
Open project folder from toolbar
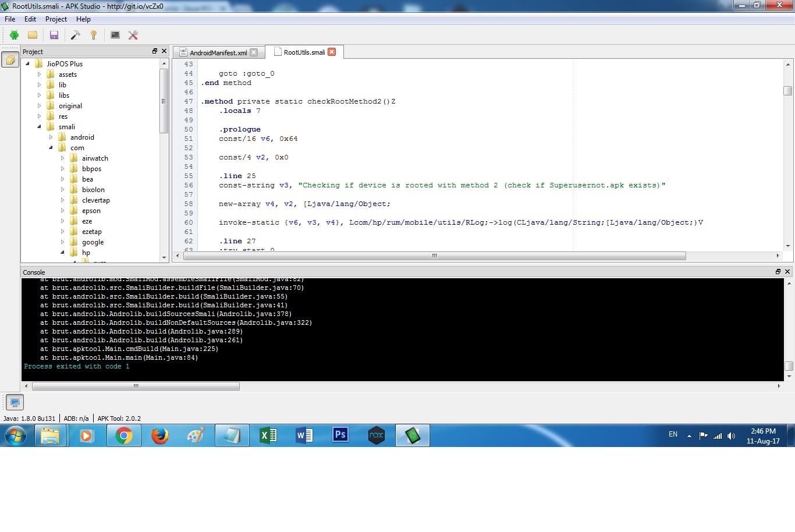pos(33,35)
